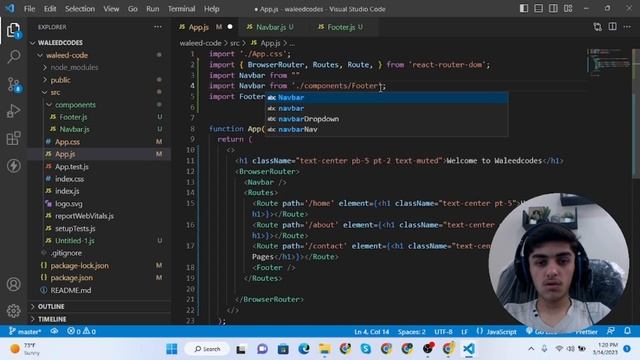Open the Run and Debug view

click(13, 111)
